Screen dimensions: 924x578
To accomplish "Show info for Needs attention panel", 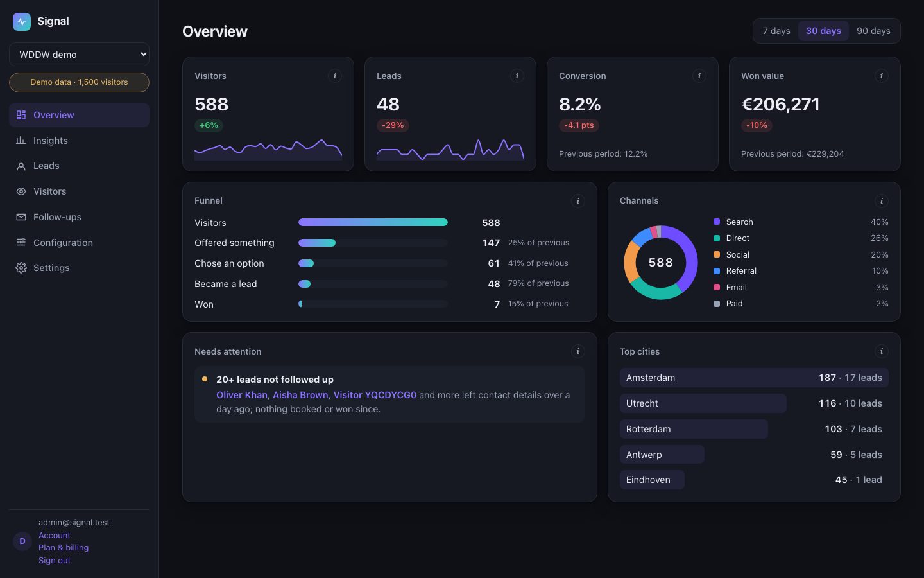I will click(x=578, y=351).
